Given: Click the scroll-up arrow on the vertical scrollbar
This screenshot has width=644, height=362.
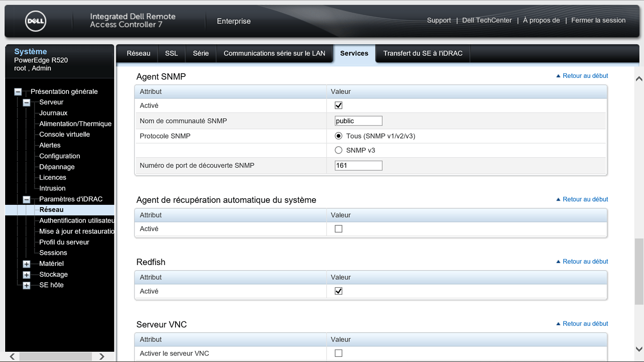Looking at the screenshot, I should pos(639,78).
